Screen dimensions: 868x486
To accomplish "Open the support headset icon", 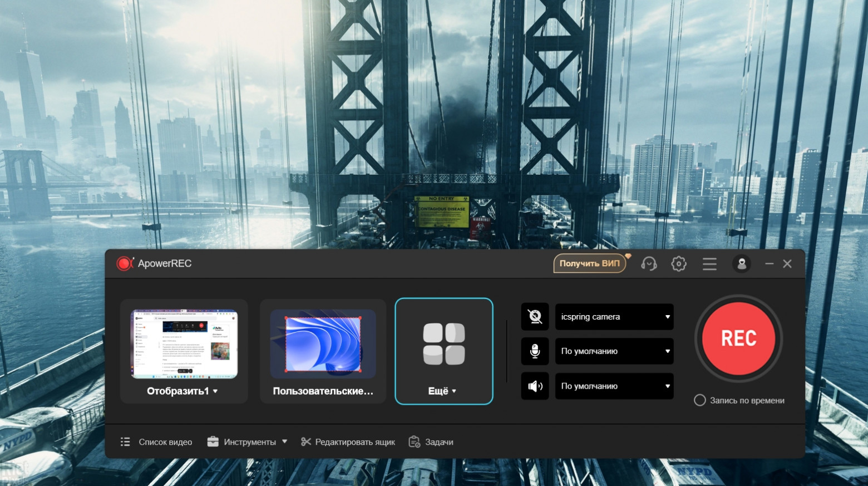I will [649, 264].
